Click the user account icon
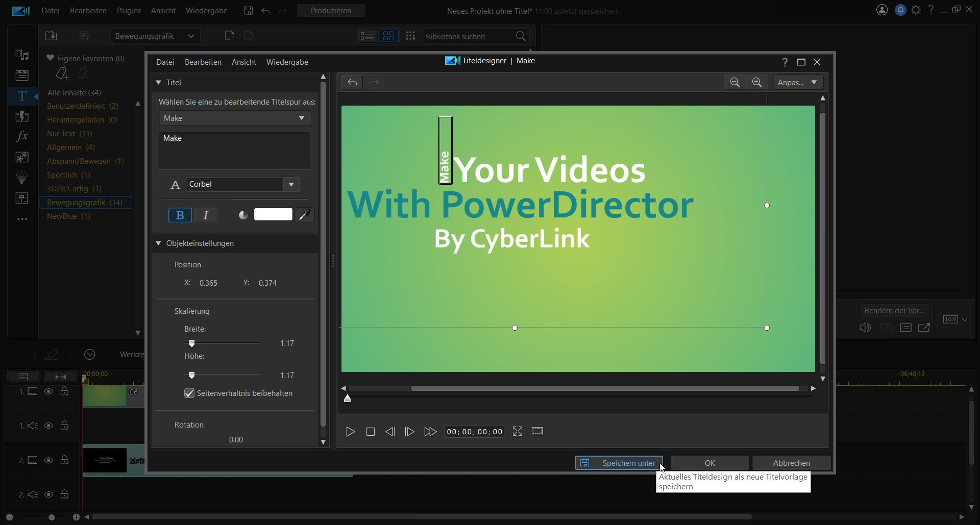 tap(882, 10)
